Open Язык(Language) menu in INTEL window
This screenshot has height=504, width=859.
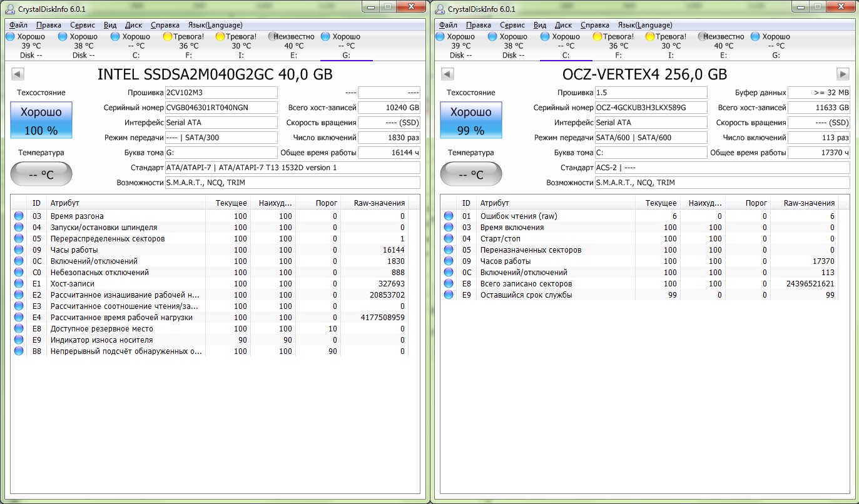(215, 25)
